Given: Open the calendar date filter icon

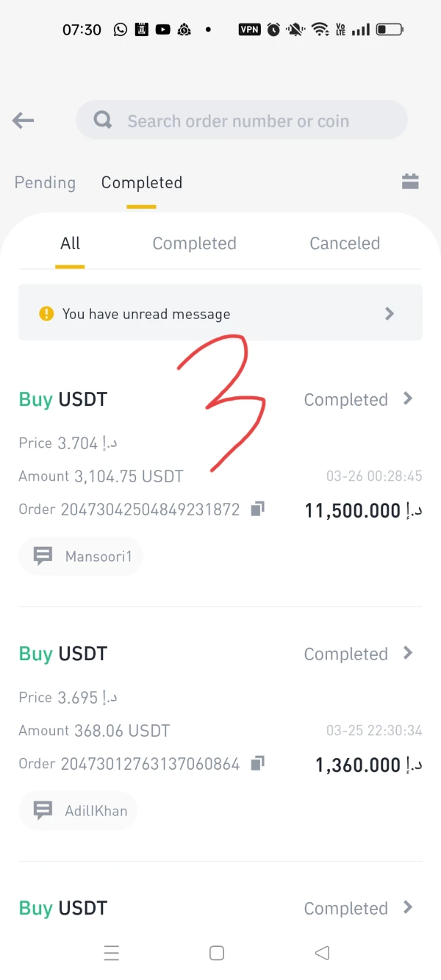Looking at the screenshot, I should pos(410,182).
